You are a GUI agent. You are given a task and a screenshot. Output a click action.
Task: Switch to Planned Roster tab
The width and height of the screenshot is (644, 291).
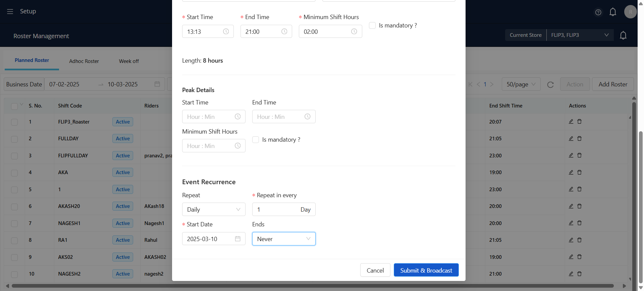click(x=32, y=60)
